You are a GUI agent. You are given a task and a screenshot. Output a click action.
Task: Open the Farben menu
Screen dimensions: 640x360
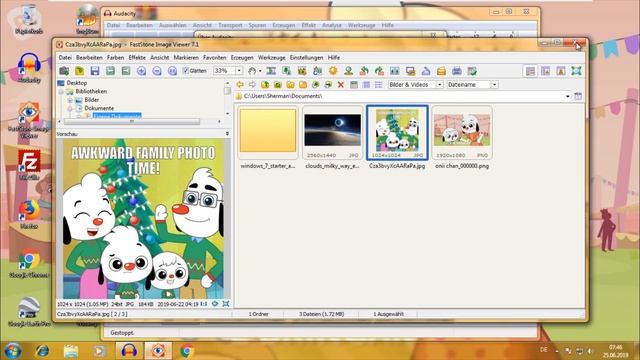pyautogui.click(x=116, y=58)
